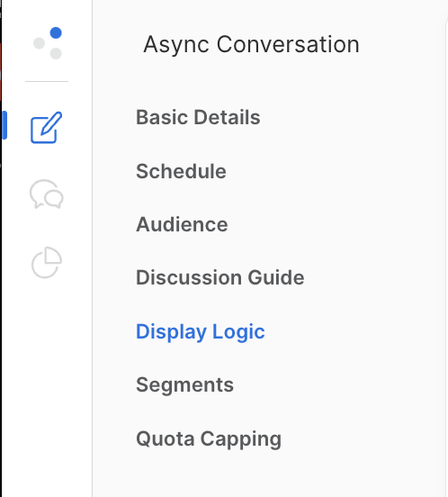Go to the Schedule section
This screenshot has width=448, height=497.
[x=181, y=171]
